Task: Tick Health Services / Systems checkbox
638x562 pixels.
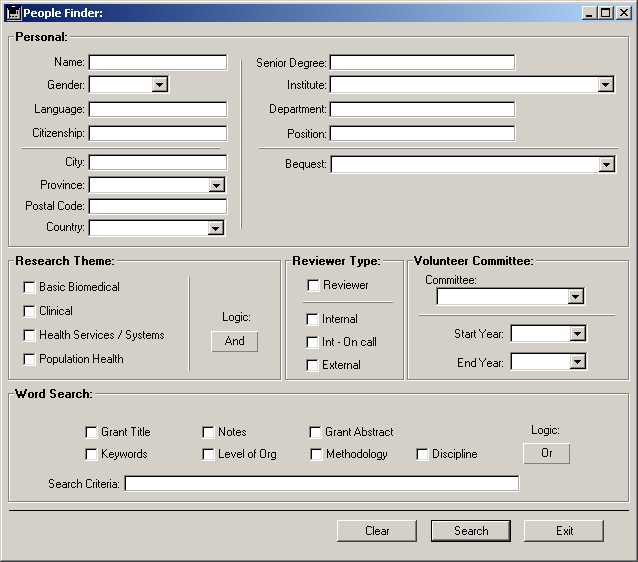Action: [x=29, y=335]
